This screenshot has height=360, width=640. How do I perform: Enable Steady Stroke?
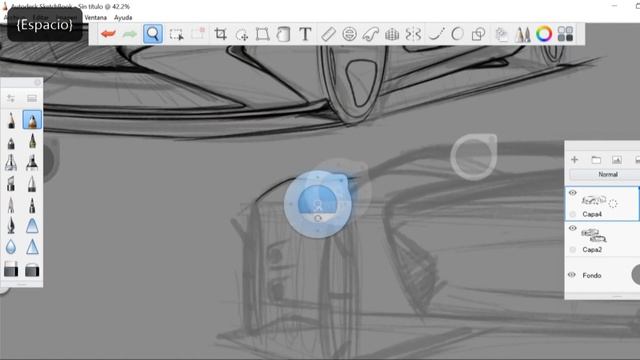436,34
